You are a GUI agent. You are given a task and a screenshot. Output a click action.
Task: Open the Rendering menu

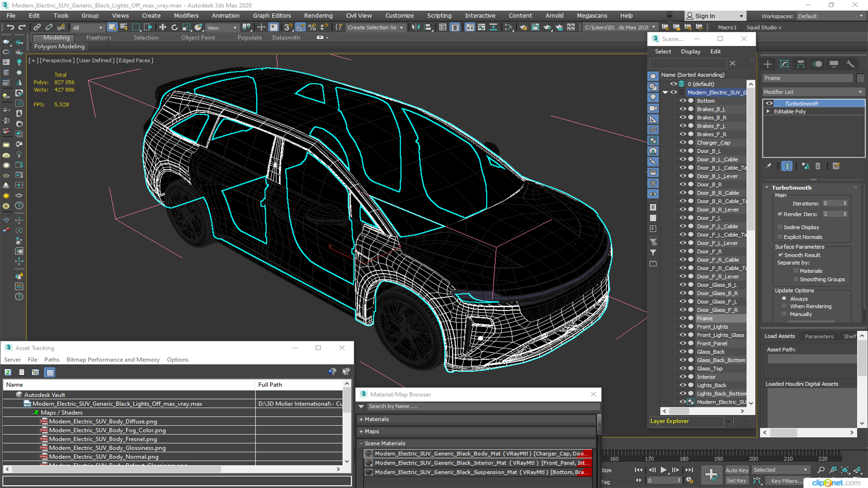(x=318, y=15)
